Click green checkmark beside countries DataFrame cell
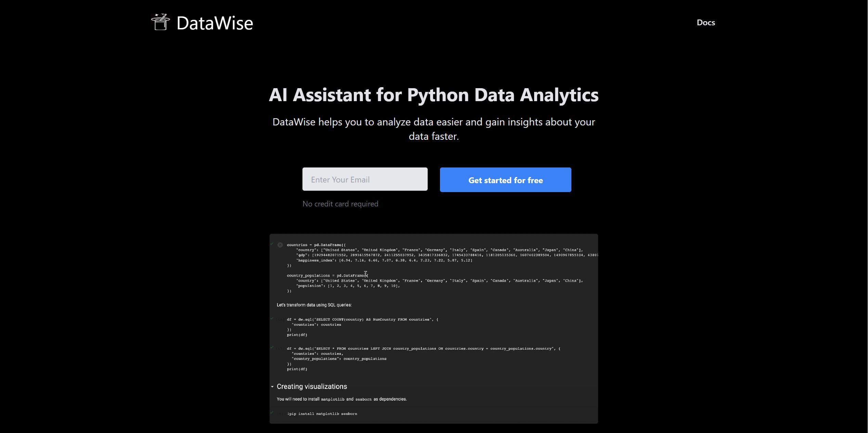This screenshot has width=868, height=433. click(x=272, y=244)
